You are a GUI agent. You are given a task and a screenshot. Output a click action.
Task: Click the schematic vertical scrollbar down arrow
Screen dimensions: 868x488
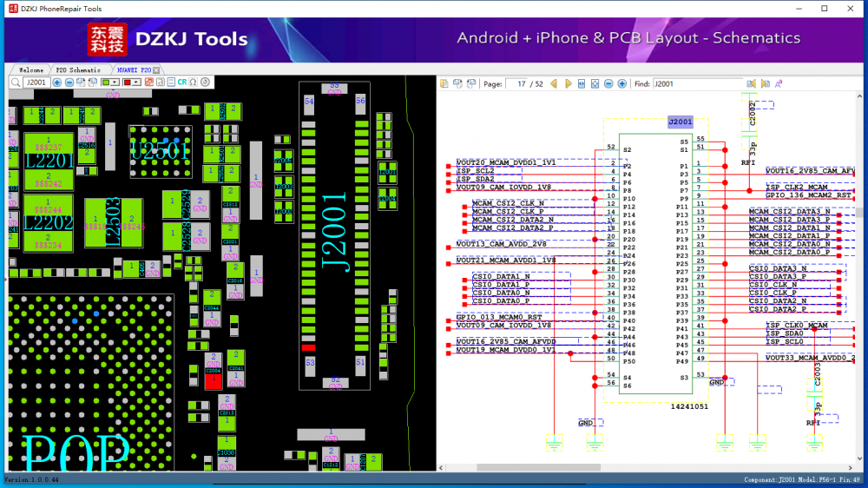[859, 458]
